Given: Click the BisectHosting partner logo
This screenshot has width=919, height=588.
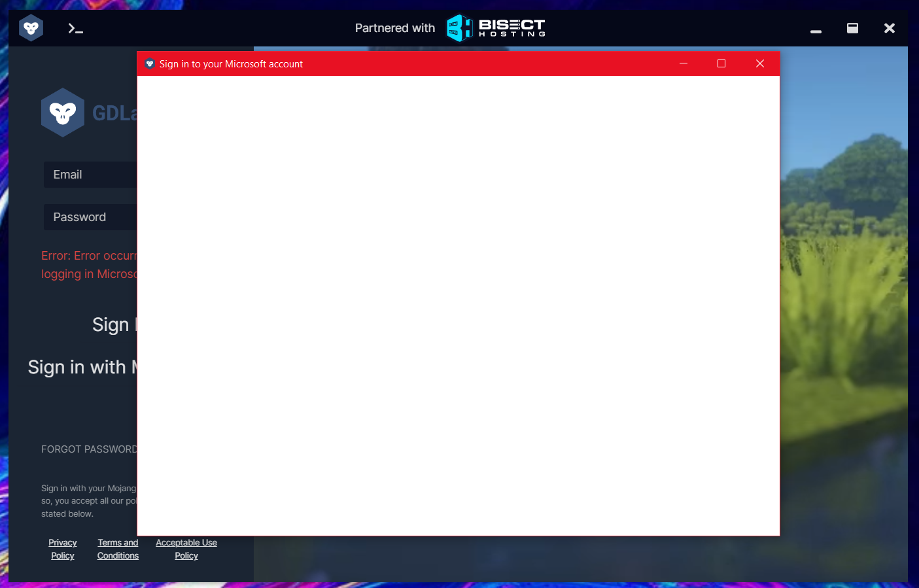Looking at the screenshot, I should (496, 28).
